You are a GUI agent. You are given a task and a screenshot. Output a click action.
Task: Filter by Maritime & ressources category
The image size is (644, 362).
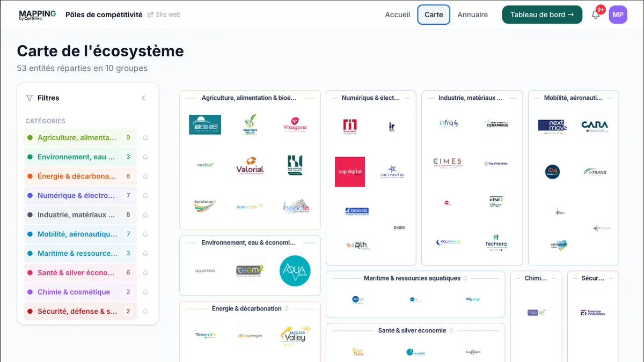[x=80, y=254]
